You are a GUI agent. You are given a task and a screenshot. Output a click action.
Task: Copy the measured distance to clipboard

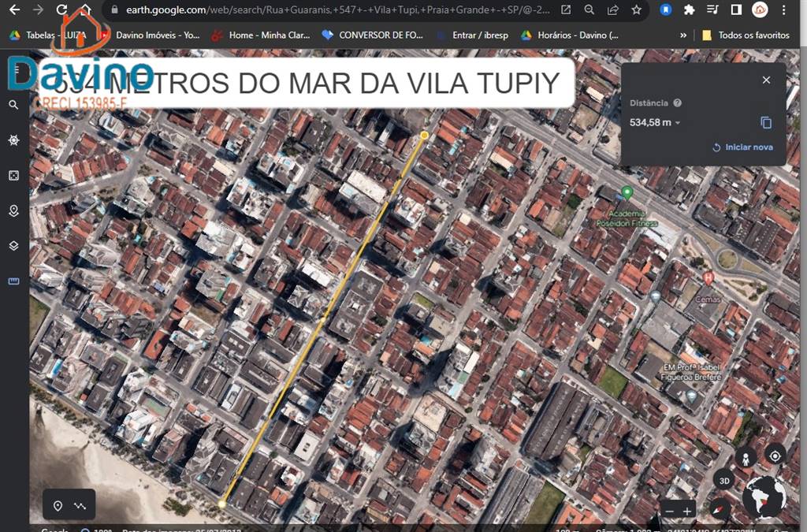(766, 122)
